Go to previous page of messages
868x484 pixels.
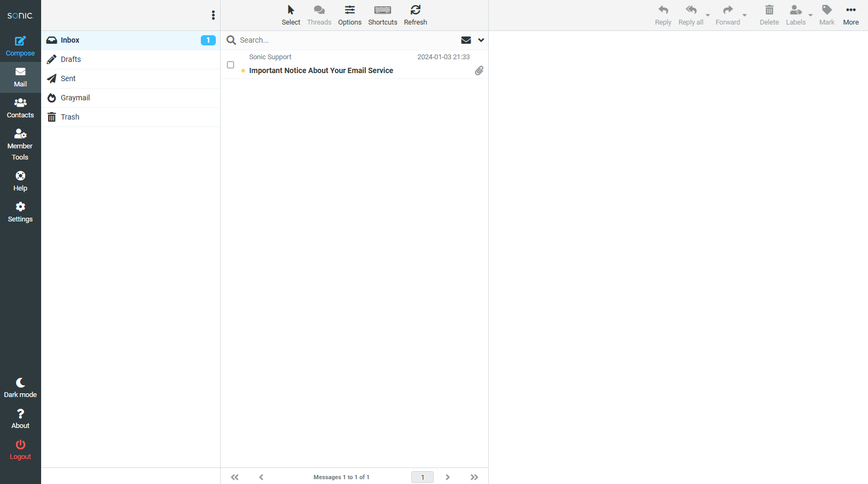click(261, 477)
